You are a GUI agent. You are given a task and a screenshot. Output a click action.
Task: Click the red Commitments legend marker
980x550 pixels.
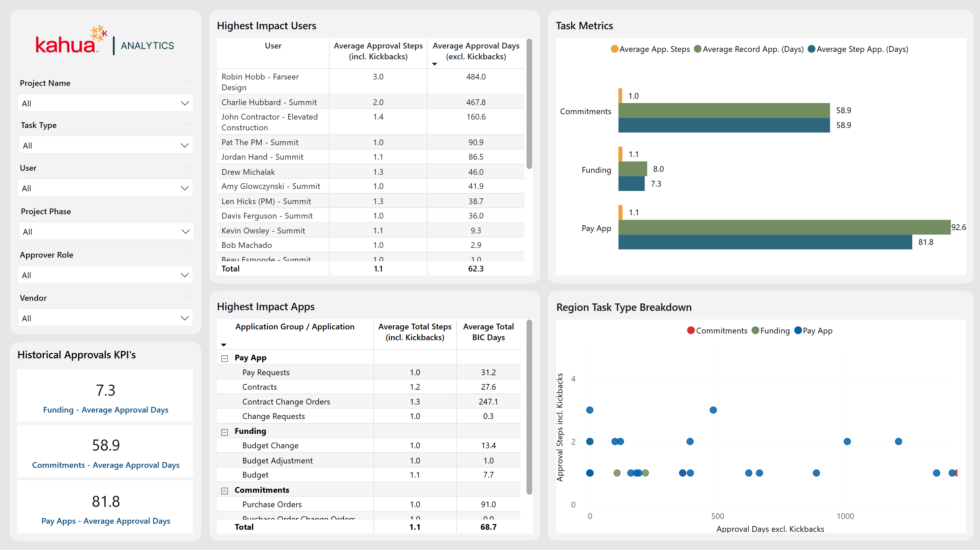(x=691, y=330)
